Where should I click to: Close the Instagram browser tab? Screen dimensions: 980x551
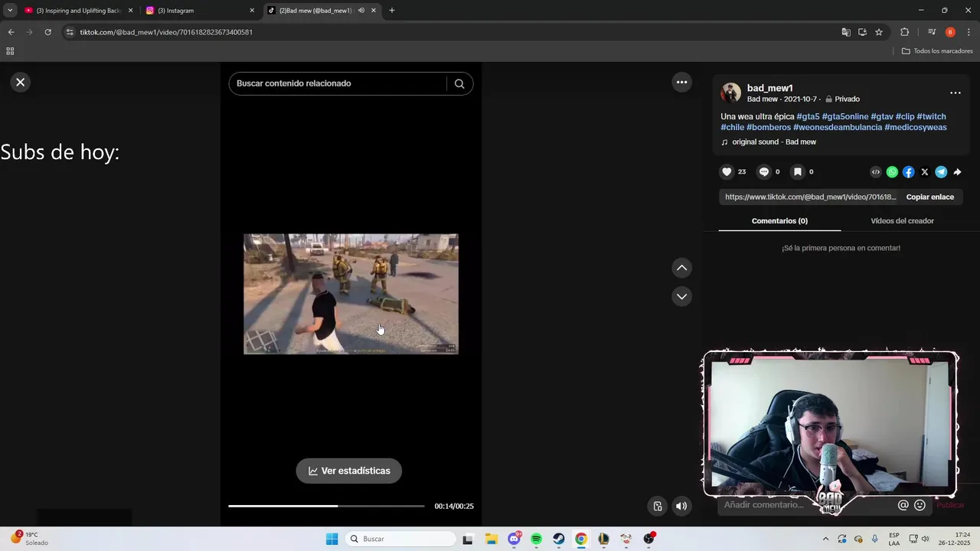coord(252,11)
